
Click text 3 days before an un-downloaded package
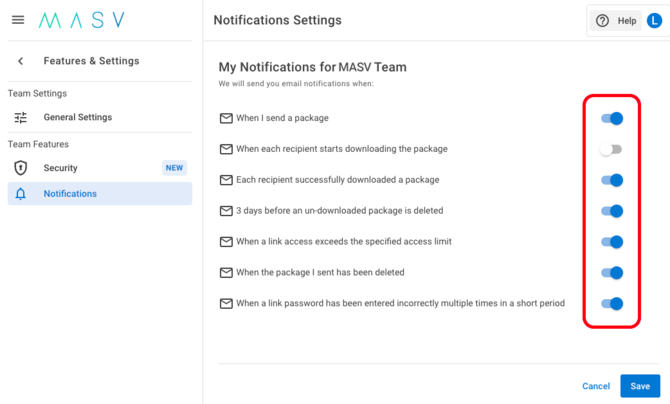[340, 211]
